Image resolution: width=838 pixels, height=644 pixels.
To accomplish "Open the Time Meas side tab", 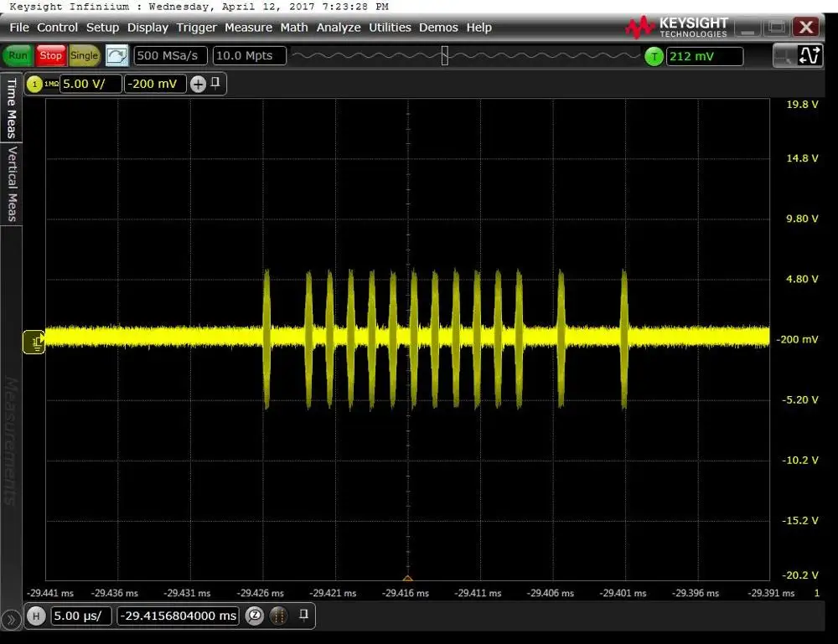I will pyautogui.click(x=11, y=108).
